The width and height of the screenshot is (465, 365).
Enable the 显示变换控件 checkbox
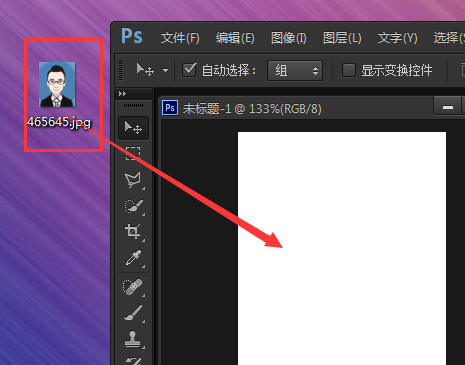pos(349,70)
